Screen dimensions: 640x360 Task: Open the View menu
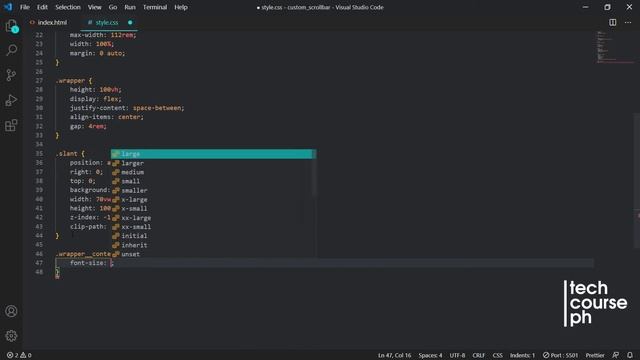(x=94, y=7)
